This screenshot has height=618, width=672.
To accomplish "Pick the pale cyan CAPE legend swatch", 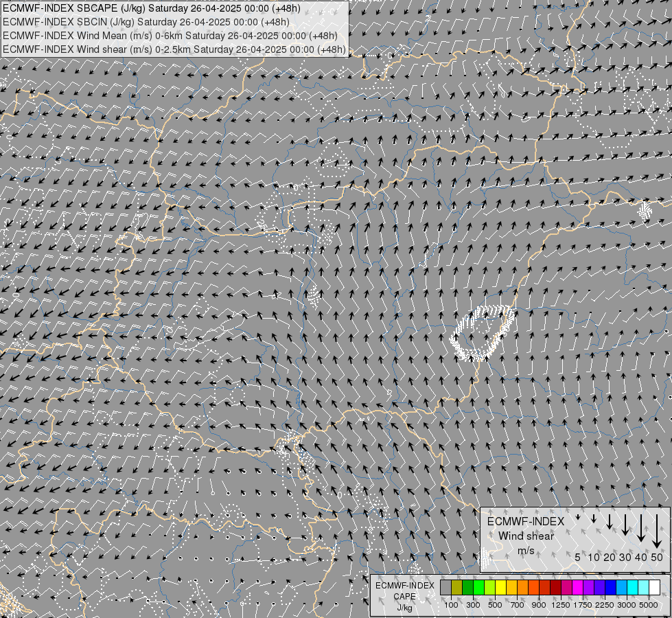I will [x=644, y=587].
